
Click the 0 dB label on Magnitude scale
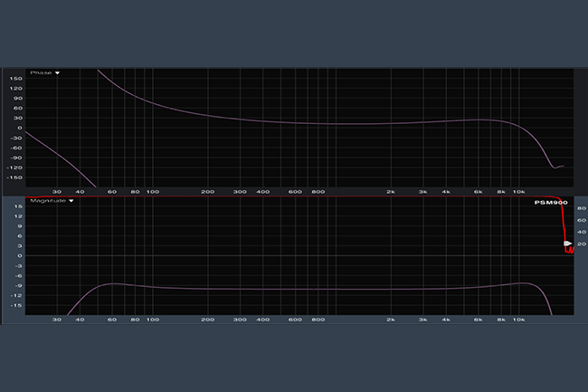pos(20,256)
